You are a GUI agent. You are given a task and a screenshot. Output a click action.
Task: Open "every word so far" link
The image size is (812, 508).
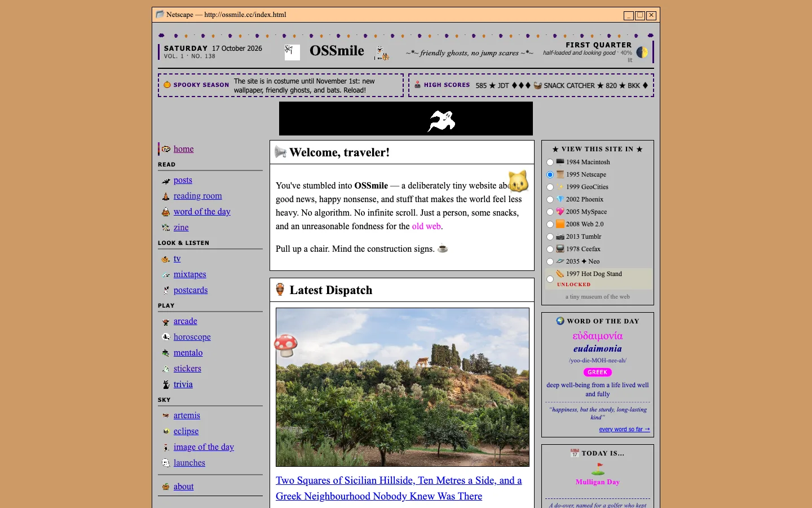pyautogui.click(x=624, y=430)
